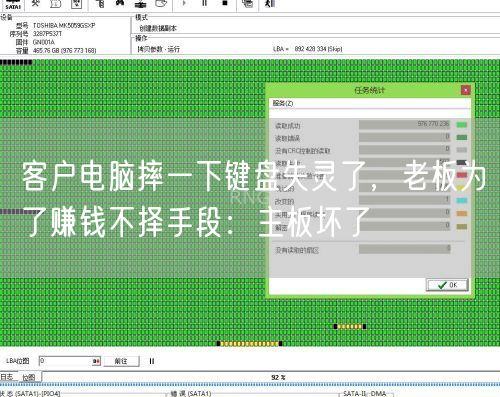
Task: Click the toolbar pause icon
Action: (x=205, y=3)
